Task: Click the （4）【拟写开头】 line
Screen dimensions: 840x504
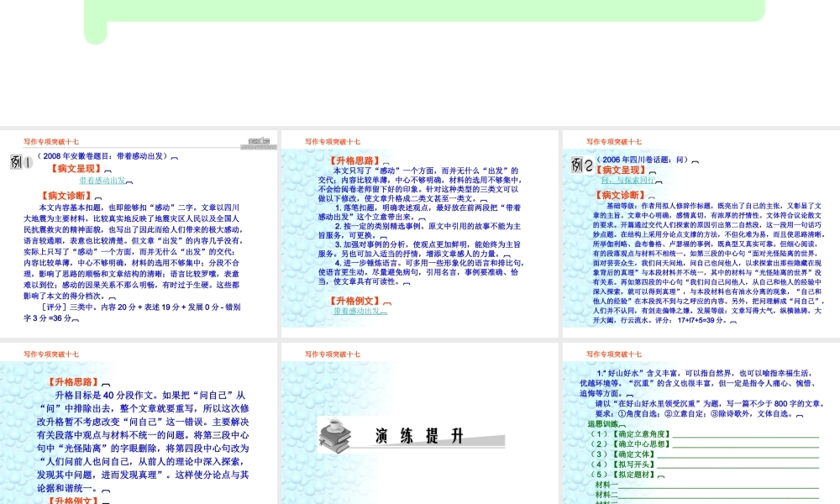Action: (704, 465)
